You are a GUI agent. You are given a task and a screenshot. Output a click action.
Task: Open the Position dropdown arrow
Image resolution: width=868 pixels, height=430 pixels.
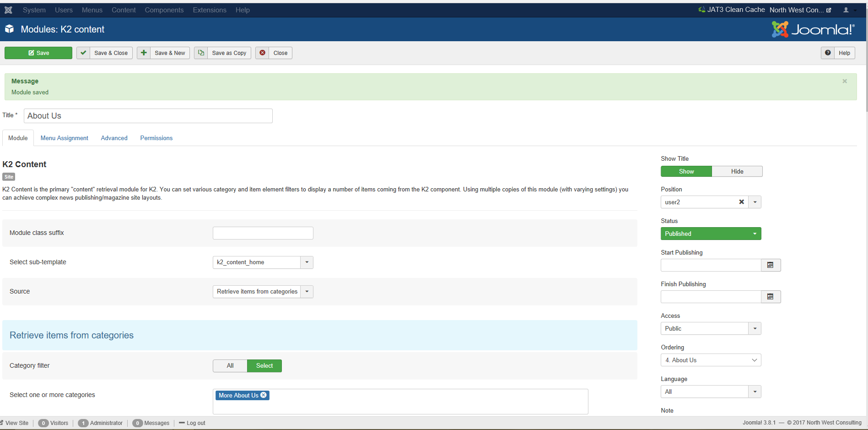755,202
